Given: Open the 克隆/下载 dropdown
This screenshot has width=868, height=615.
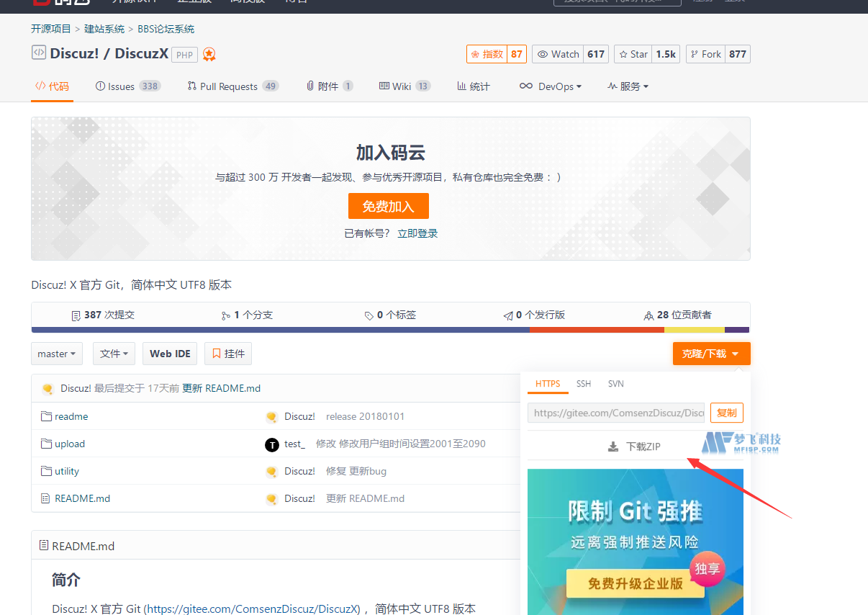Looking at the screenshot, I should 711,353.
